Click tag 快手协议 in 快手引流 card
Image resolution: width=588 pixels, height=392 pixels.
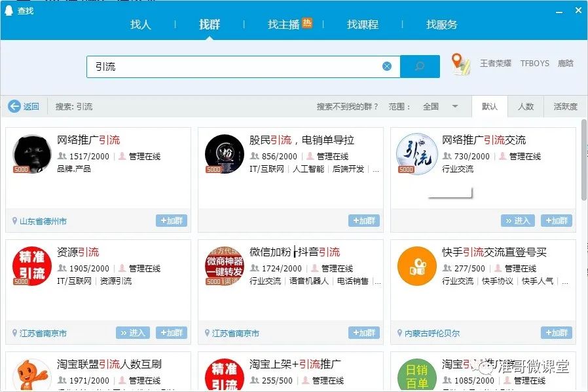497,281
